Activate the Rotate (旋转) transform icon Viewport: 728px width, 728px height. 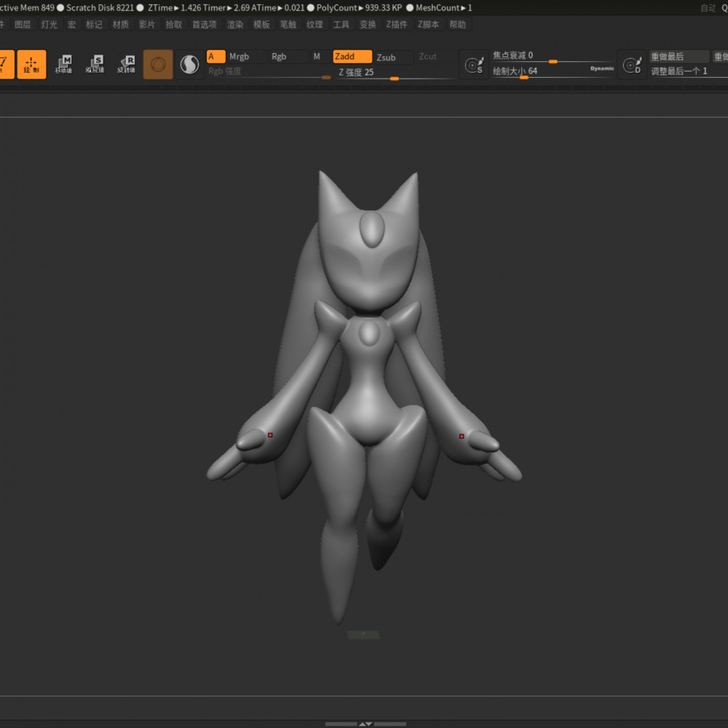pos(126,64)
